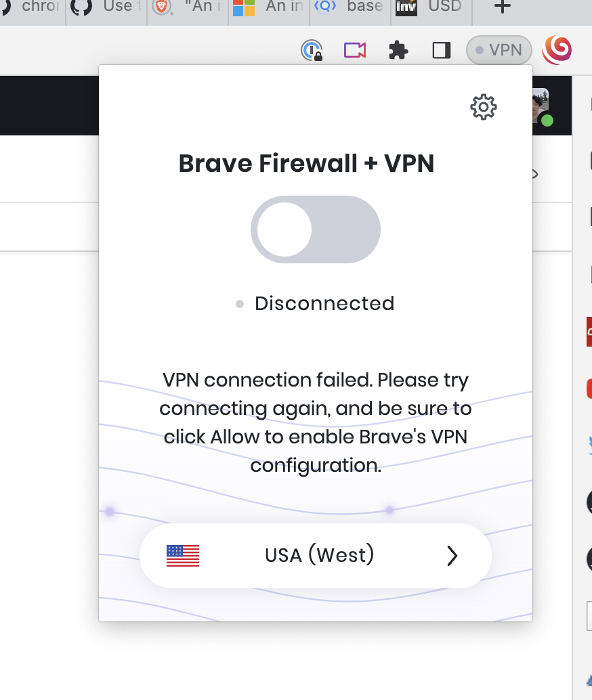Toggle the sidebar panel icon
The height and width of the screenshot is (700, 592).
point(441,50)
